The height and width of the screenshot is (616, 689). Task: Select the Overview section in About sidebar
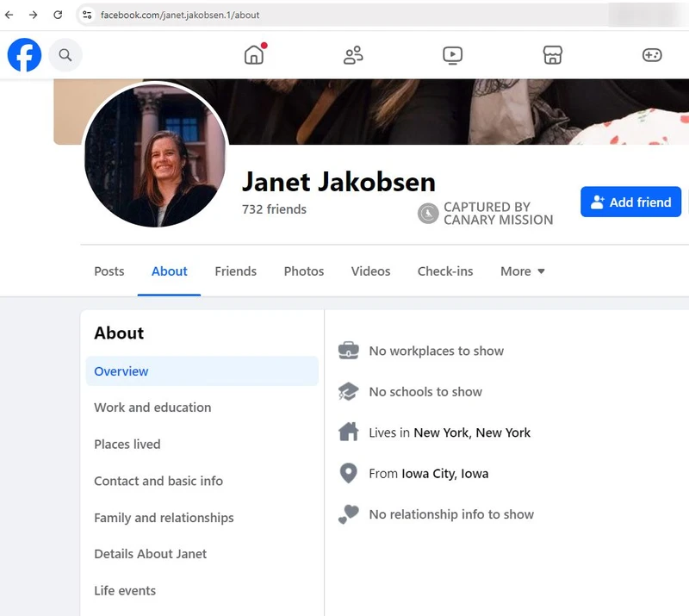(121, 371)
